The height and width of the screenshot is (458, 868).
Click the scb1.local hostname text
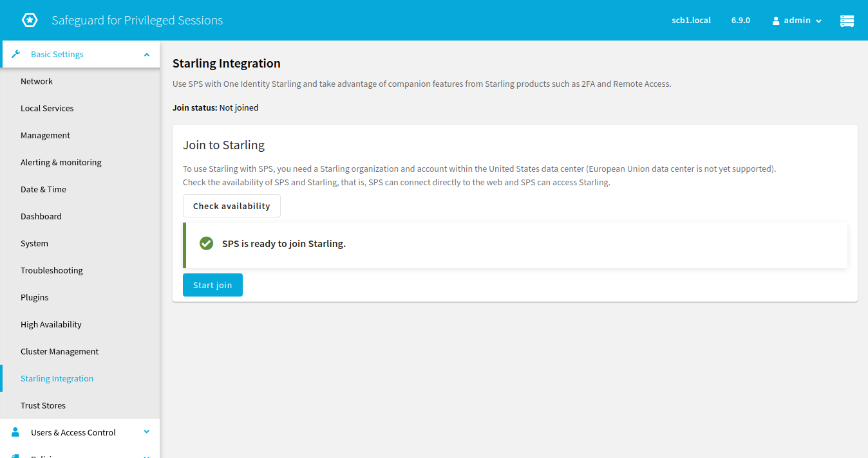click(x=691, y=20)
